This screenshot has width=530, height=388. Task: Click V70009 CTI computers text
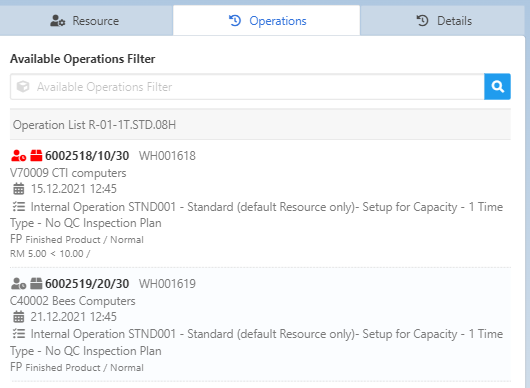pyautogui.click(x=68, y=173)
